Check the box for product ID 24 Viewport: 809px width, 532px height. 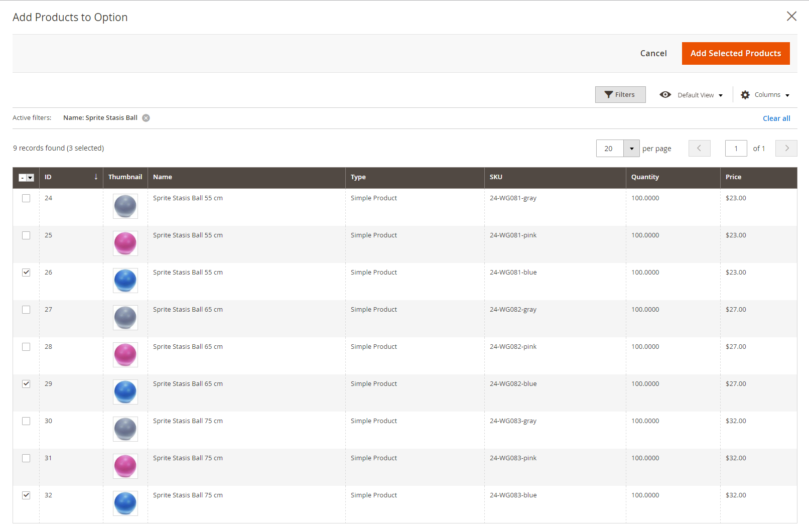(26, 198)
